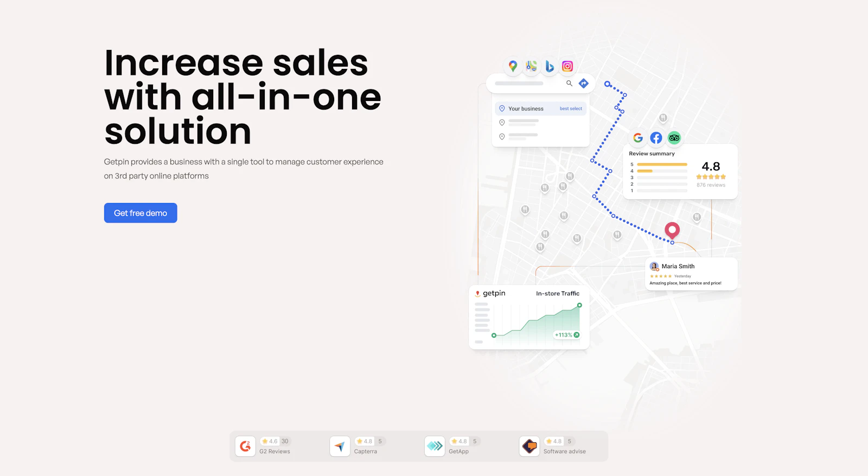Open the GetApp logo icon
The image size is (868, 476).
(x=435, y=446)
